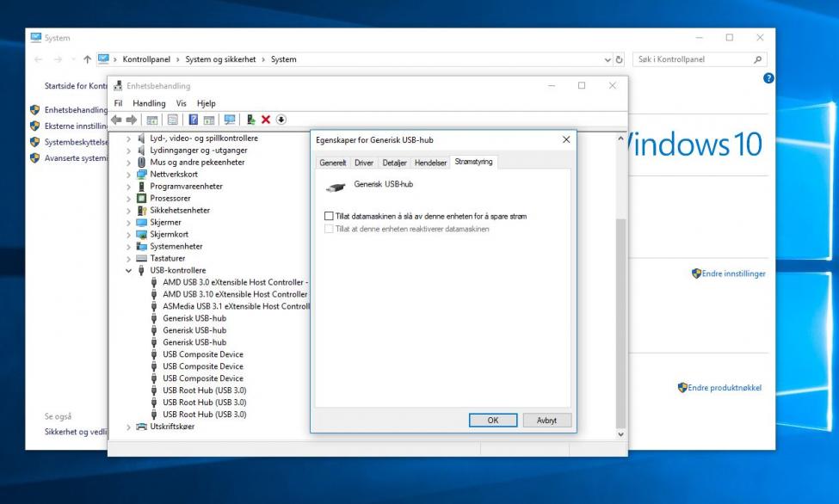Expand the Prosessorer category

pos(128,199)
